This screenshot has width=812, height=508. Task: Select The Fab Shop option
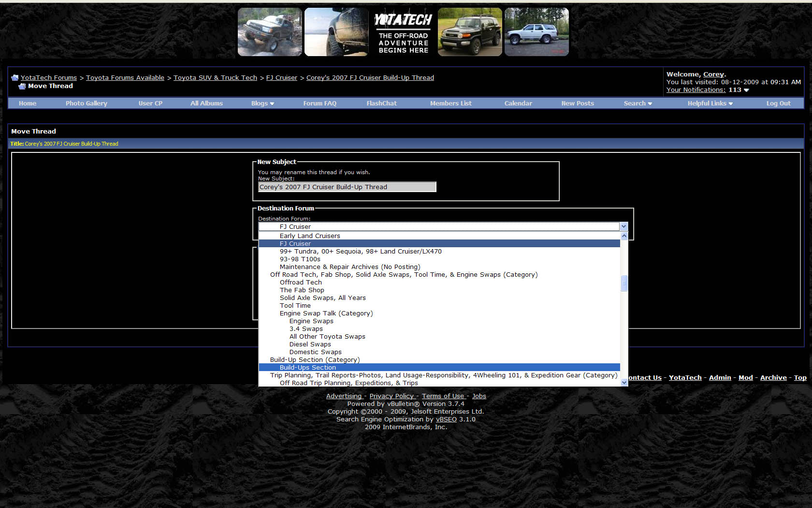(x=439, y=290)
